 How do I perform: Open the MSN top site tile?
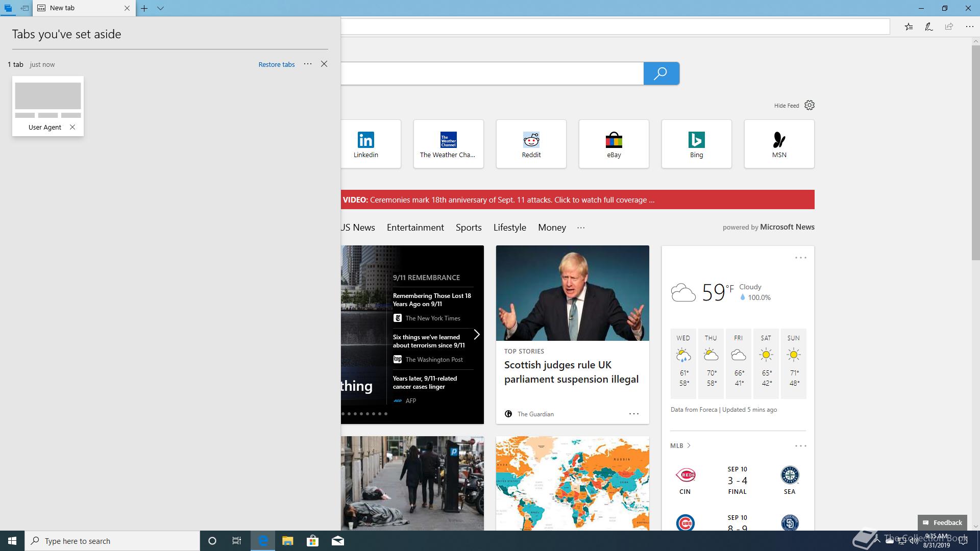(779, 144)
